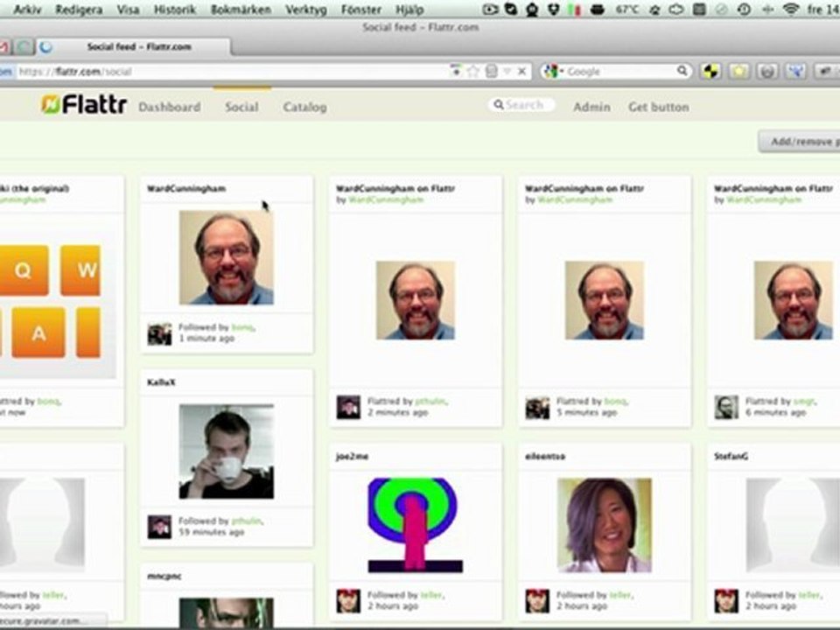840x630 pixels.
Task: Open the teller link under joe2me
Action: point(431,595)
